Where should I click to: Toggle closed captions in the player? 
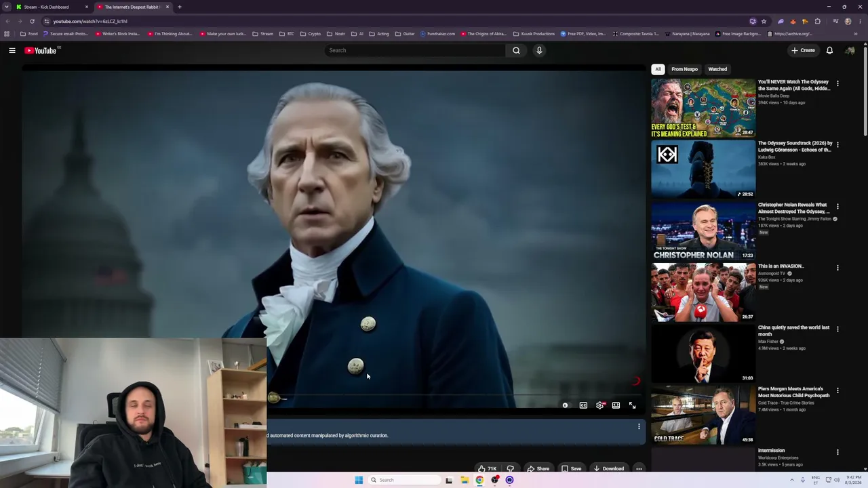(x=583, y=405)
